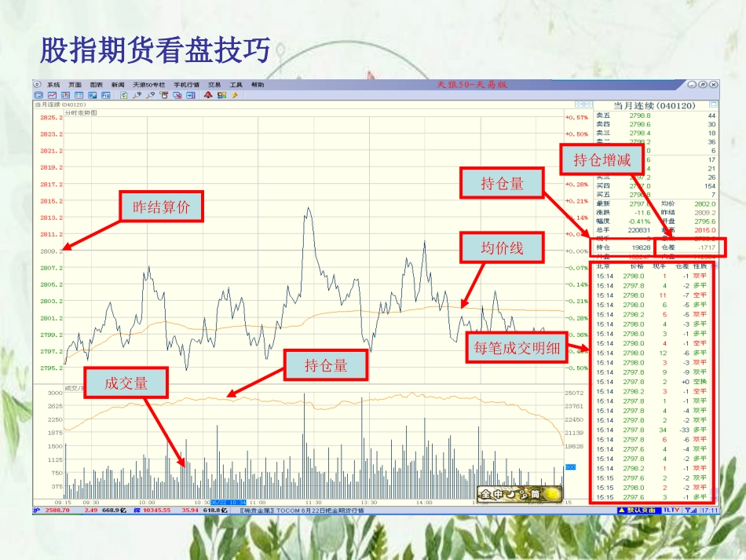Click the 2825.2 top price axis label
Image resolution: width=746 pixels, height=560 pixels.
coord(51,117)
